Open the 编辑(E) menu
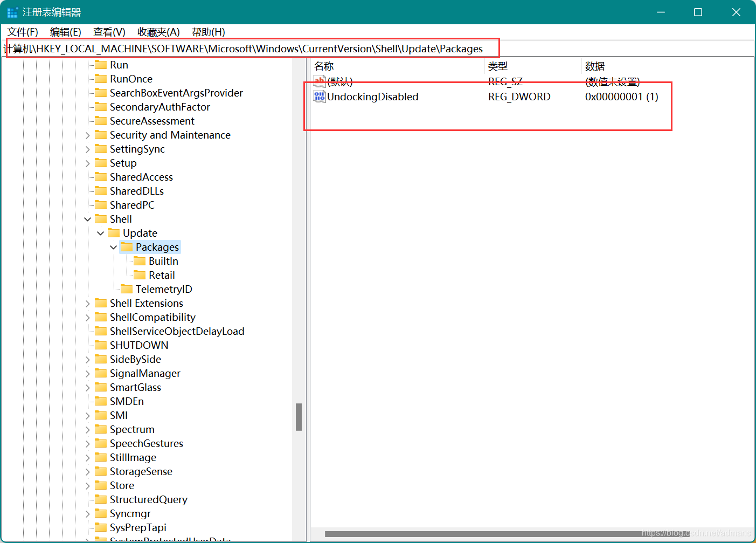The height and width of the screenshot is (543, 756). (65, 32)
